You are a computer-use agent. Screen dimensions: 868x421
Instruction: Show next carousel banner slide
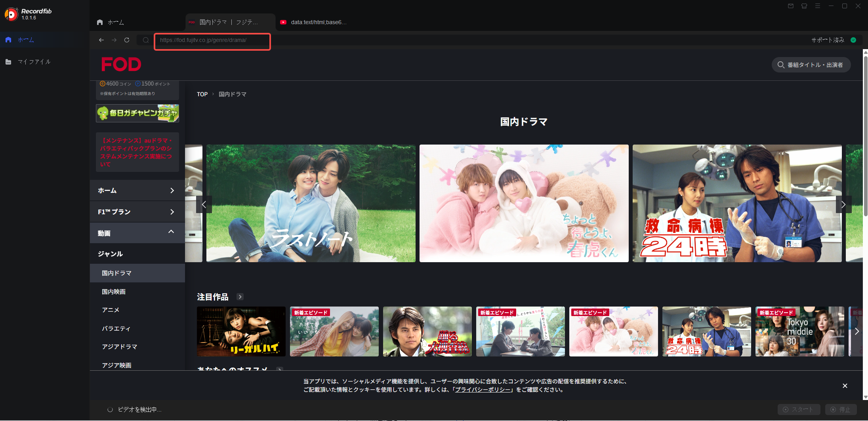pyautogui.click(x=843, y=204)
